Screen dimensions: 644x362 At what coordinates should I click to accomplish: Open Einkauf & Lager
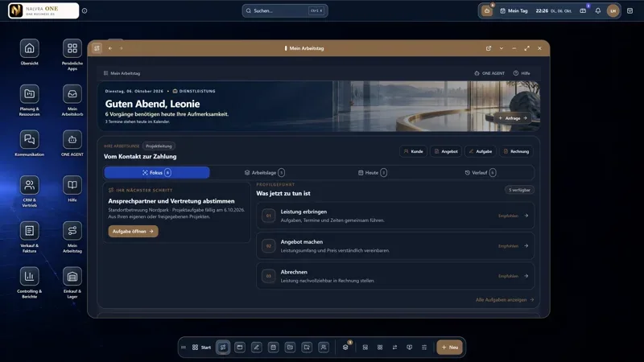pos(72,276)
